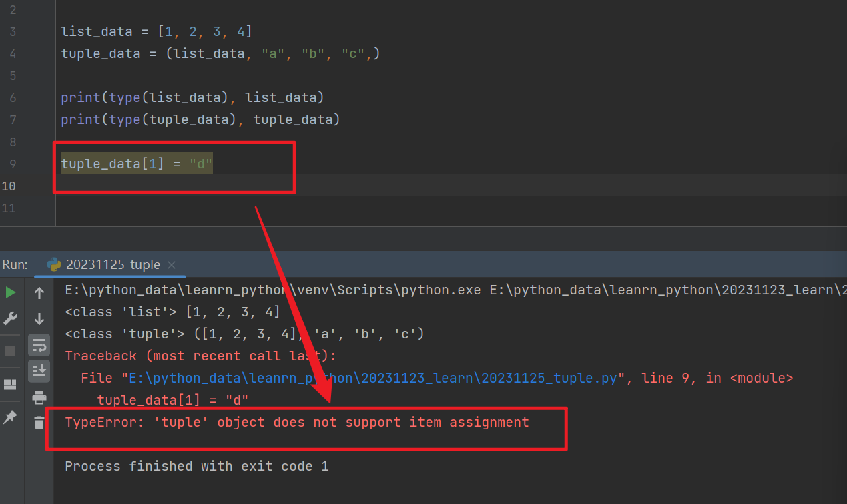Image resolution: width=847 pixels, height=504 pixels.
Task: Click the tuple_data = (list_data, "a"...) line
Action: coord(220,53)
